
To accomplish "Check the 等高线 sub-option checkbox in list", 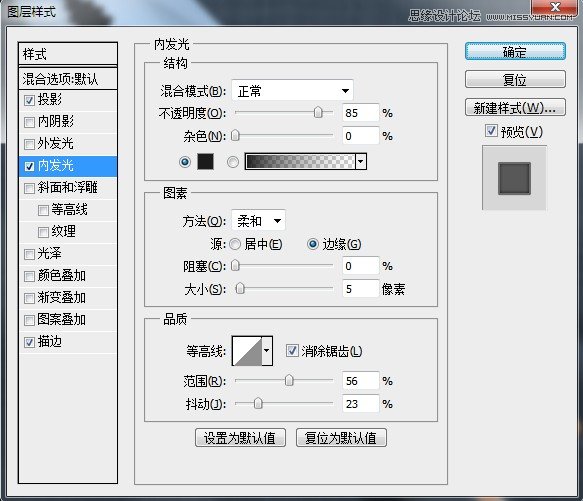I will tap(43, 210).
